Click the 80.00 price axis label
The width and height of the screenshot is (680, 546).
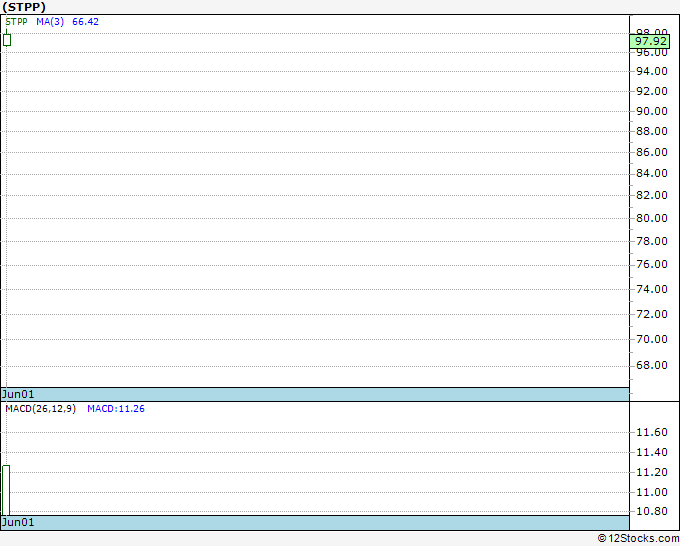tap(651, 218)
